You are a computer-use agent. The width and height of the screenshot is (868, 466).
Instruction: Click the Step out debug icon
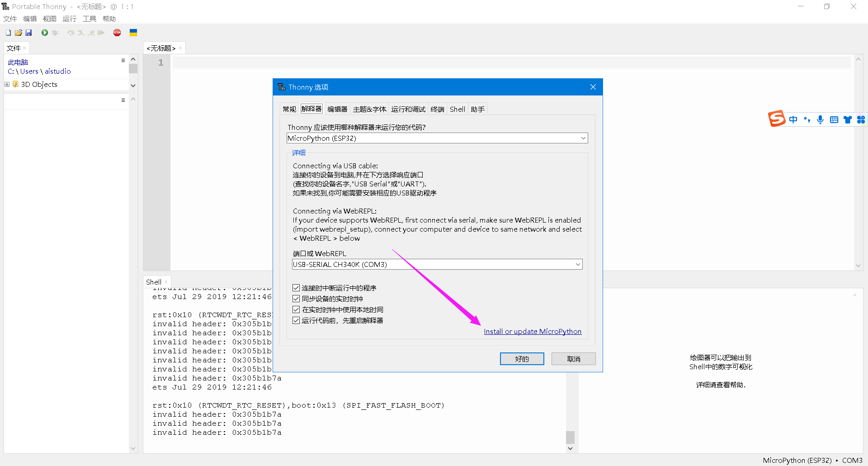click(91, 33)
